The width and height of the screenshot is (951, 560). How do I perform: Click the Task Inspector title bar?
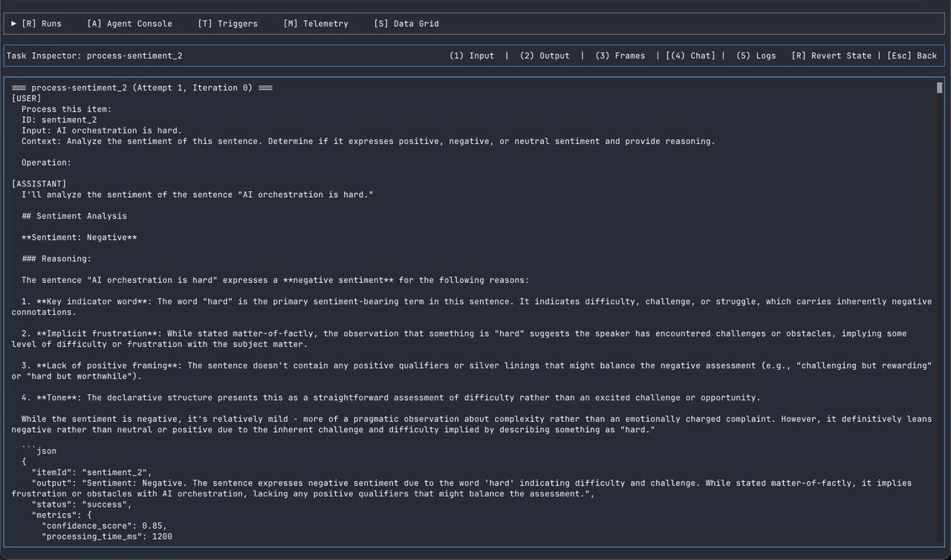(x=94, y=55)
